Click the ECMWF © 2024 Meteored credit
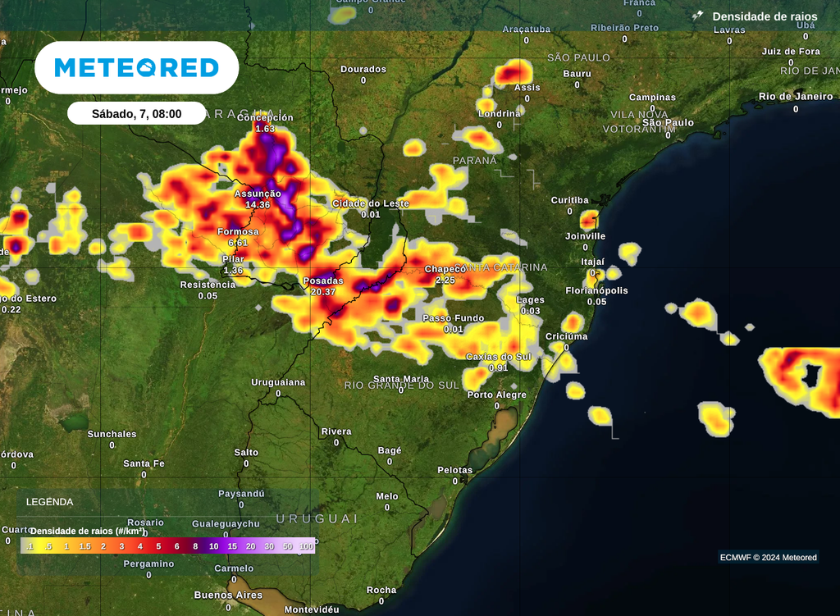Image resolution: width=840 pixels, height=616 pixels. tap(768, 558)
